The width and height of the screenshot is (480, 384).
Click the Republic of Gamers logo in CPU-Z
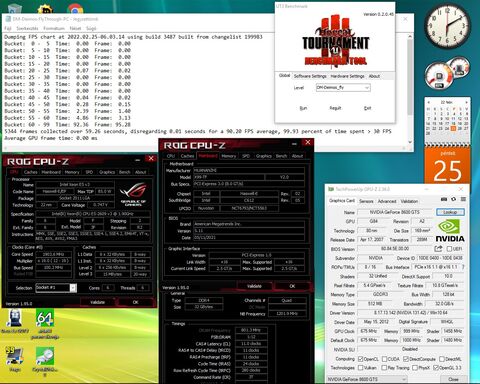(133, 194)
